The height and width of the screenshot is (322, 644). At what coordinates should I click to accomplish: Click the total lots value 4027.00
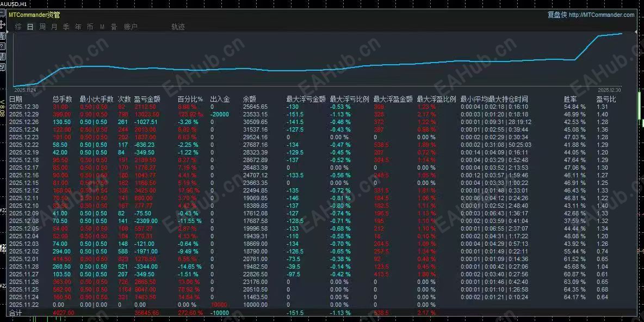click(x=64, y=313)
